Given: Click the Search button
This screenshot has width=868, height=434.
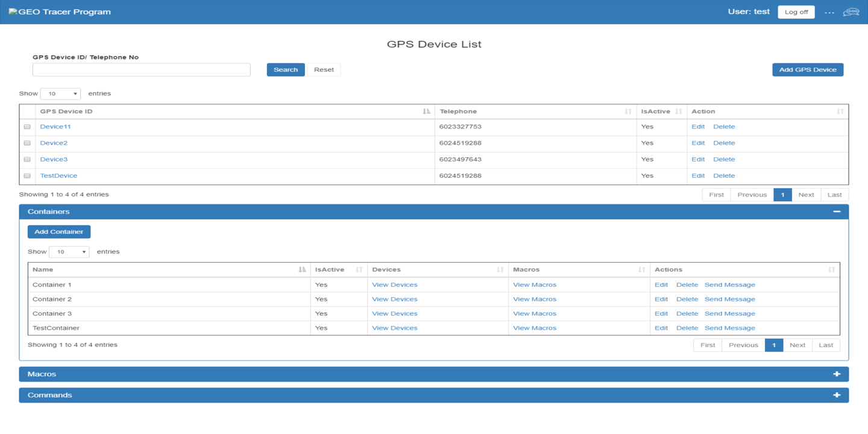Looking at the screenshot, I should (x=286, y=69).
